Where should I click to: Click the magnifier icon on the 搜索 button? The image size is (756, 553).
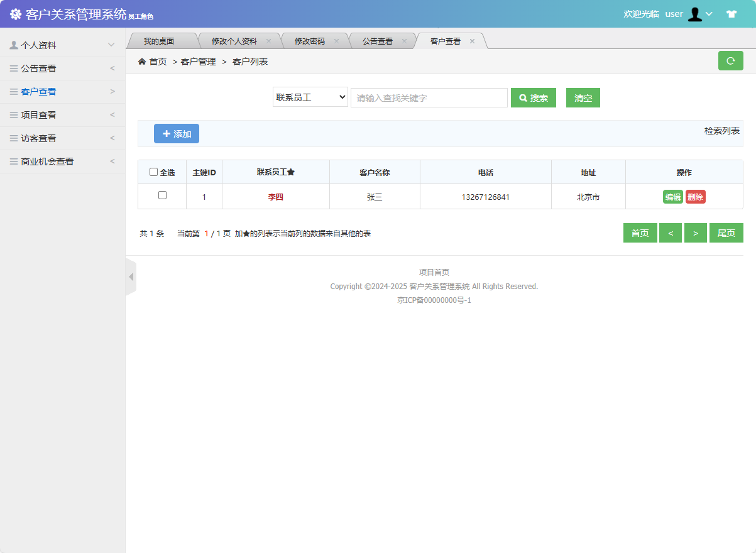[523, 97]
